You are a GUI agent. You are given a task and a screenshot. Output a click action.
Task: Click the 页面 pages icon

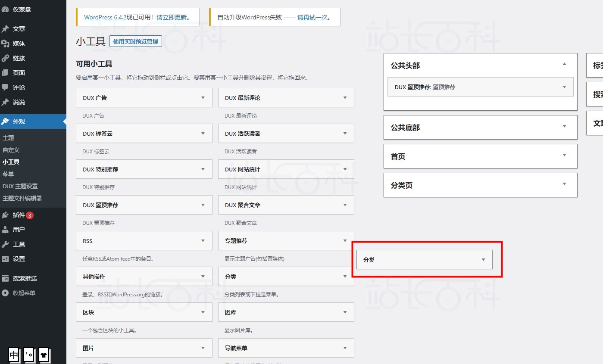click(5, 73)
